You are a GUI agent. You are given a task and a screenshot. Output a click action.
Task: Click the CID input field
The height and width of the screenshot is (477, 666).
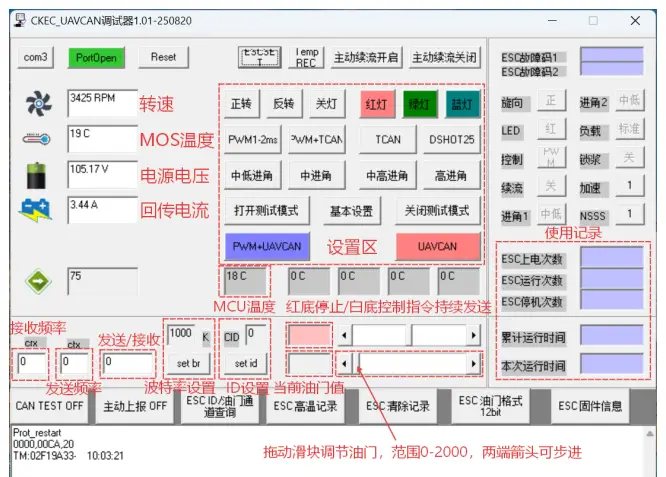click(x=255, y=333)
